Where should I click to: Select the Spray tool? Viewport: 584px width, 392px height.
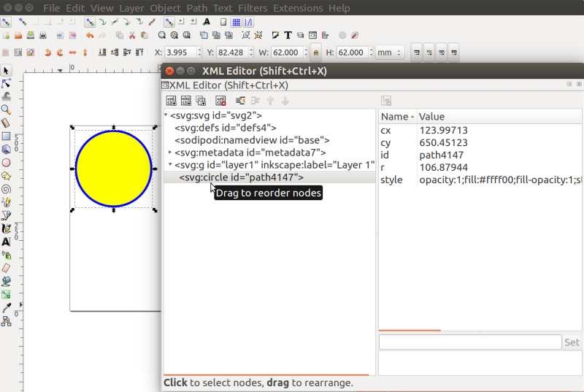pos(6,255)
